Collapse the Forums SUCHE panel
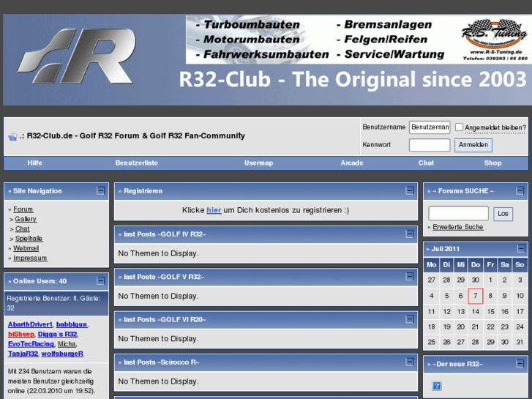532x399 pixels. point(520,190)
